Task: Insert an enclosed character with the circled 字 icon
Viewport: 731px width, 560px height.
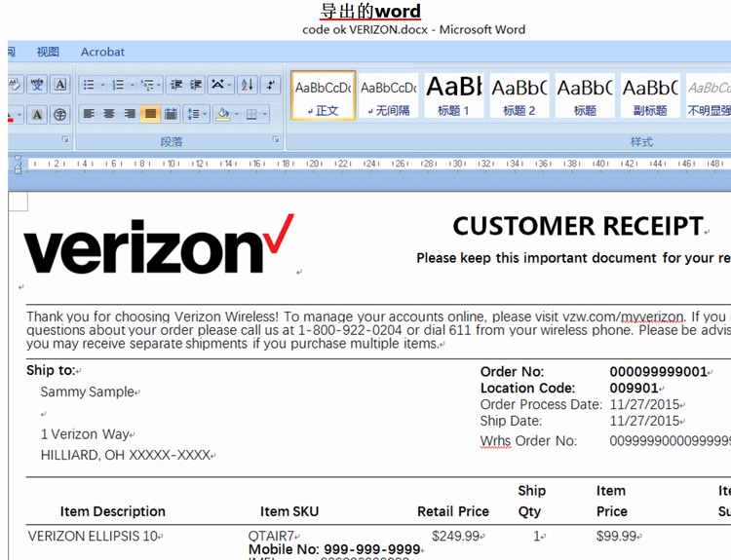Action: (x=59, y=114)
